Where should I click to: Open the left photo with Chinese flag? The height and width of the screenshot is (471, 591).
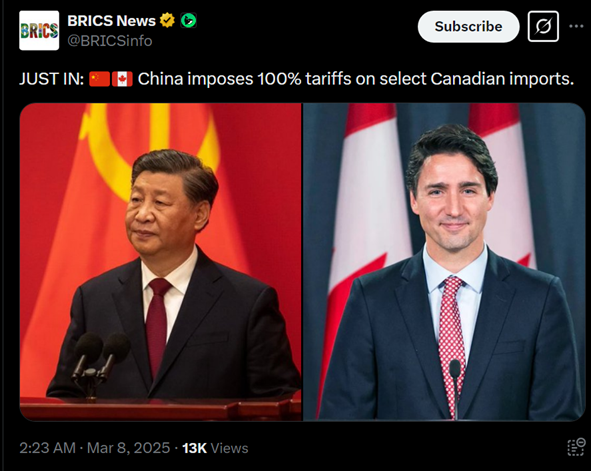pos(161,262)
